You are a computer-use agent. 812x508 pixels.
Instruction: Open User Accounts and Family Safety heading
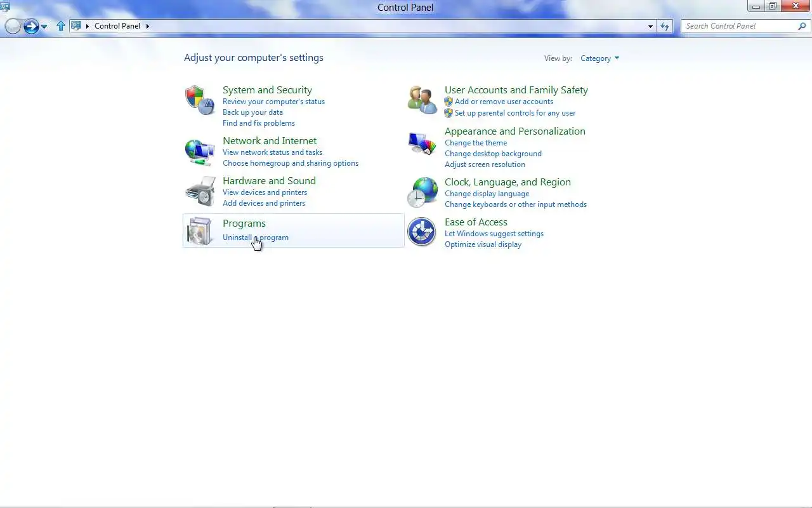516,90
